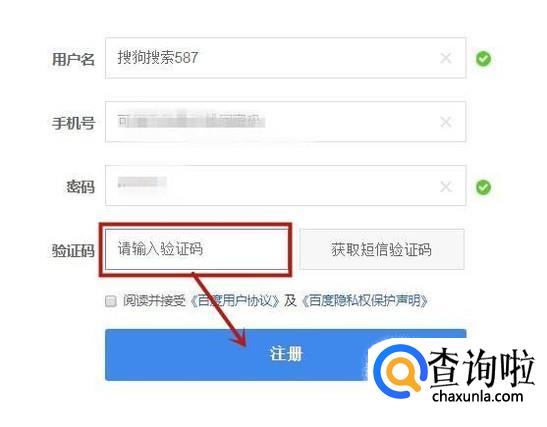Click into the 用户名 field containing 搜狗搜索587
The height and width of the screenshot is (427, 547).
[x=285, y=58]
